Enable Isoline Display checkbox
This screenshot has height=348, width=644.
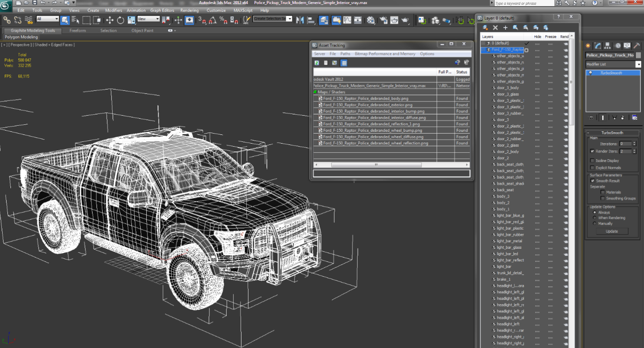tap(592, 161)
